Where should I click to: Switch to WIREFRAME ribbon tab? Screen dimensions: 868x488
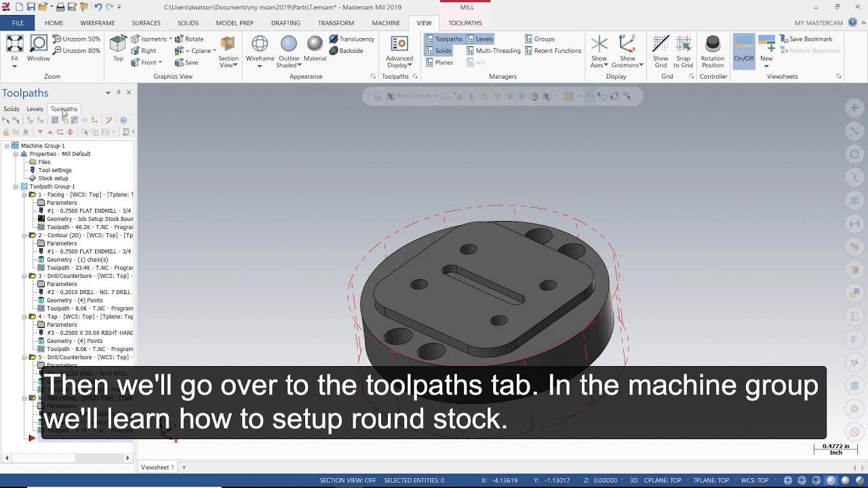point(97,23)
